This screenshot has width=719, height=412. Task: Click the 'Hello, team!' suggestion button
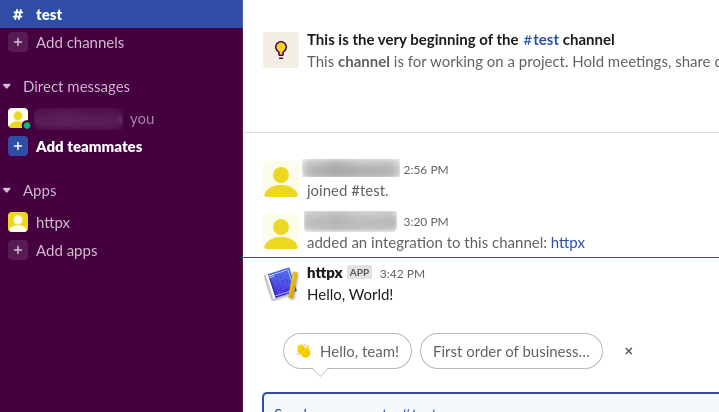pyautogui.click(x=347, y=351)
